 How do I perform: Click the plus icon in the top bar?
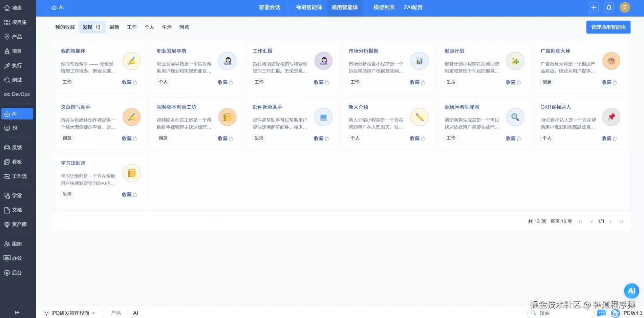coord(594,7)
